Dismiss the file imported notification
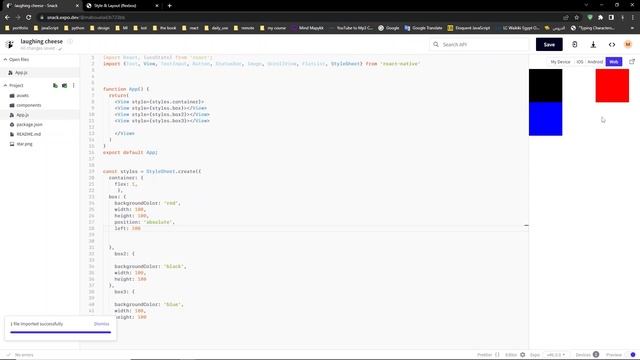This screenshot has width=640, height=360. tap(102, 324)
